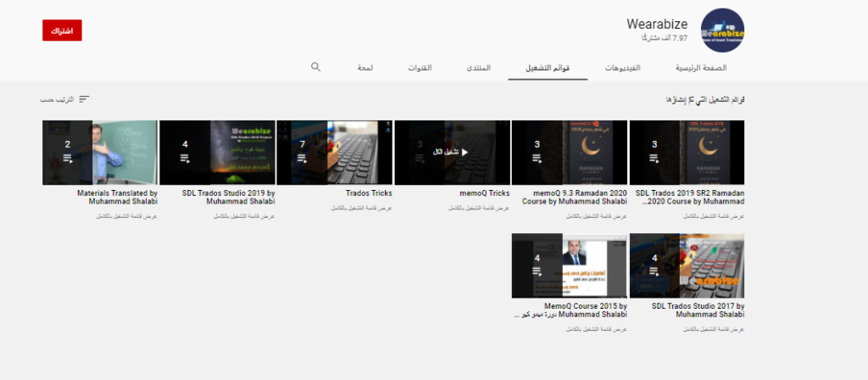Open memoQ 9.3 Ramadan 2020 Course title

coord(575,197)
